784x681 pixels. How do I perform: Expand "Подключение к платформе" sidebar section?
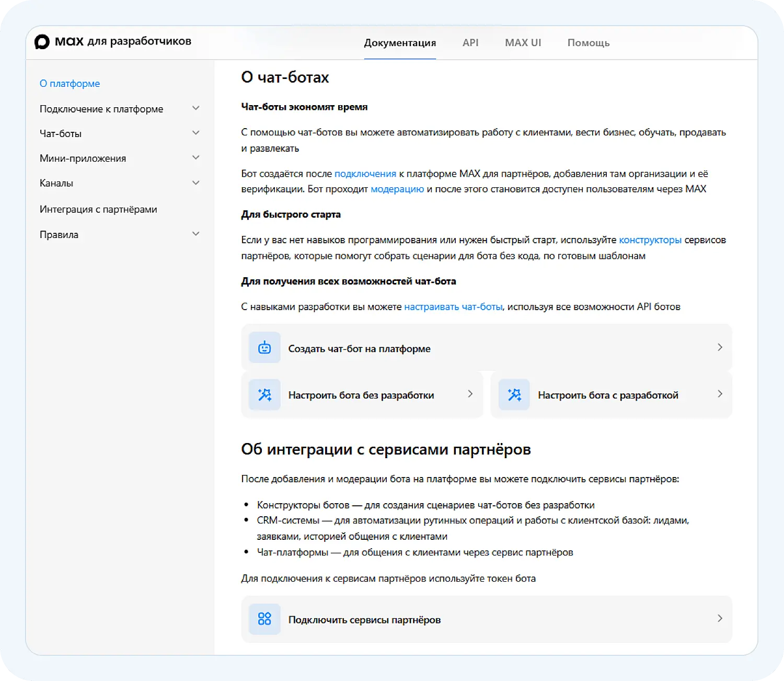point(196,108)
